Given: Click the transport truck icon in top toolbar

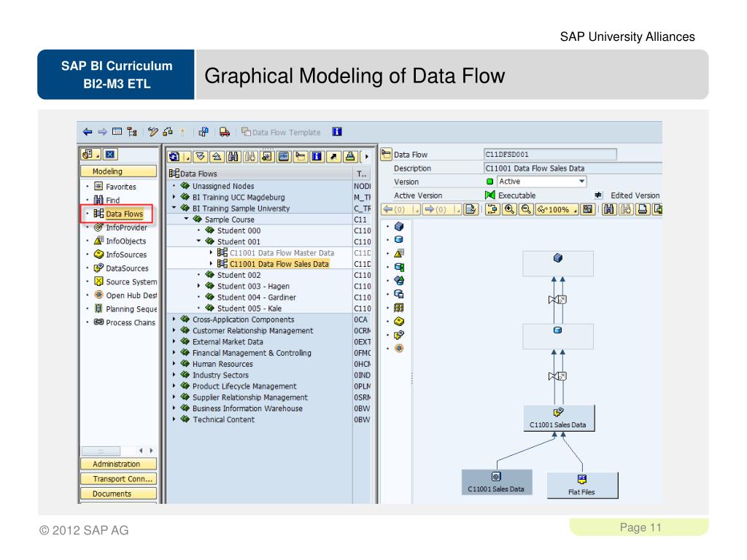Looking at the screenshot, I should (225, 132).
